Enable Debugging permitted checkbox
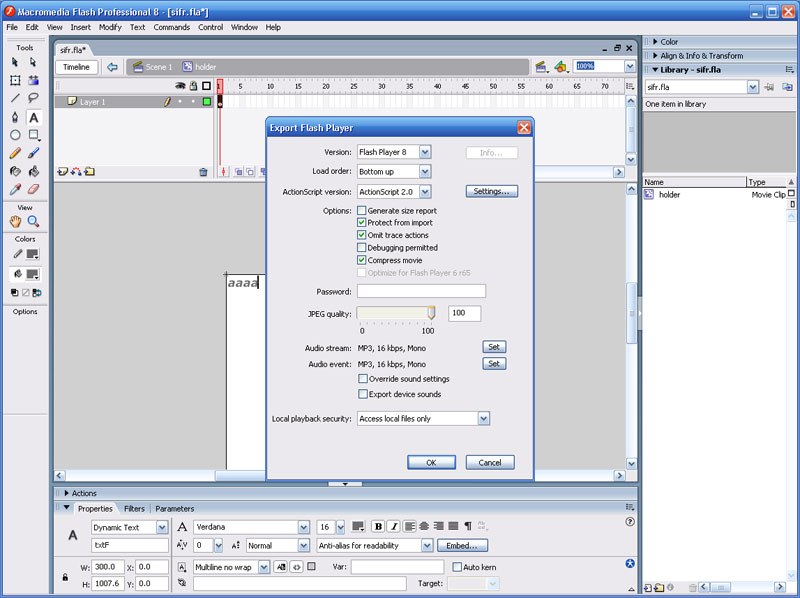800x598 pixels. point(362,247)
